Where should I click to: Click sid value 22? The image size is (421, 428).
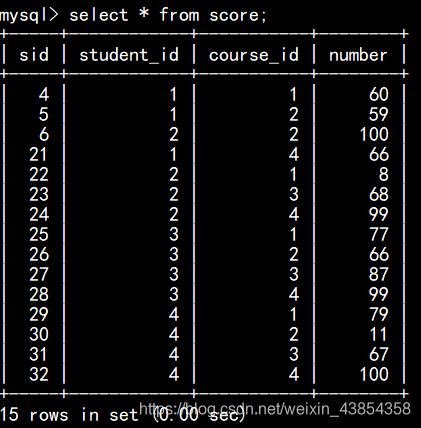39,174
